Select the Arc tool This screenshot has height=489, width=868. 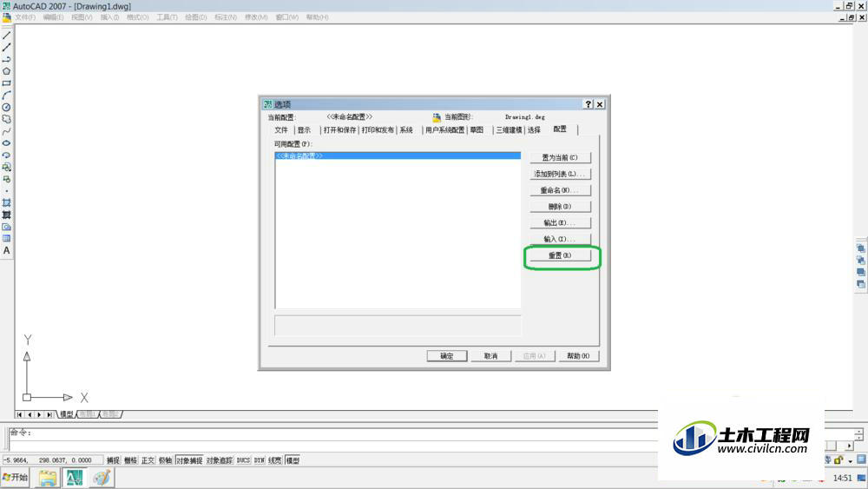(7, 96)
